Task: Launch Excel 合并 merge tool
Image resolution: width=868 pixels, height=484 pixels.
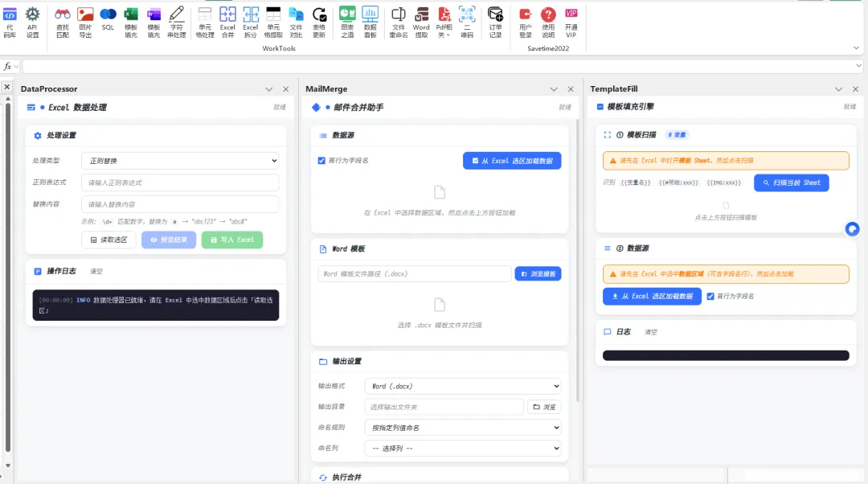Action: click(x=227, y=23)
